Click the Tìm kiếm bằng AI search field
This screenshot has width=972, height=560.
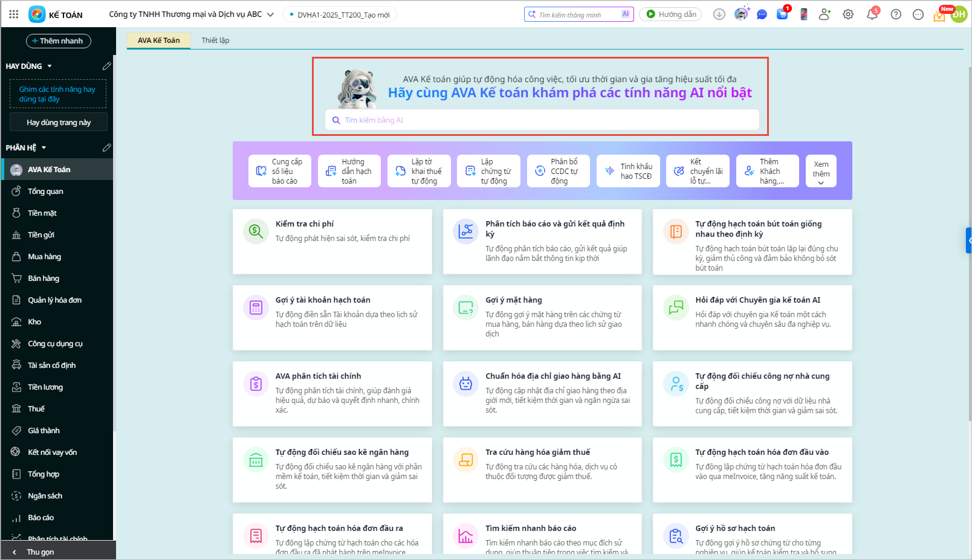542,120
